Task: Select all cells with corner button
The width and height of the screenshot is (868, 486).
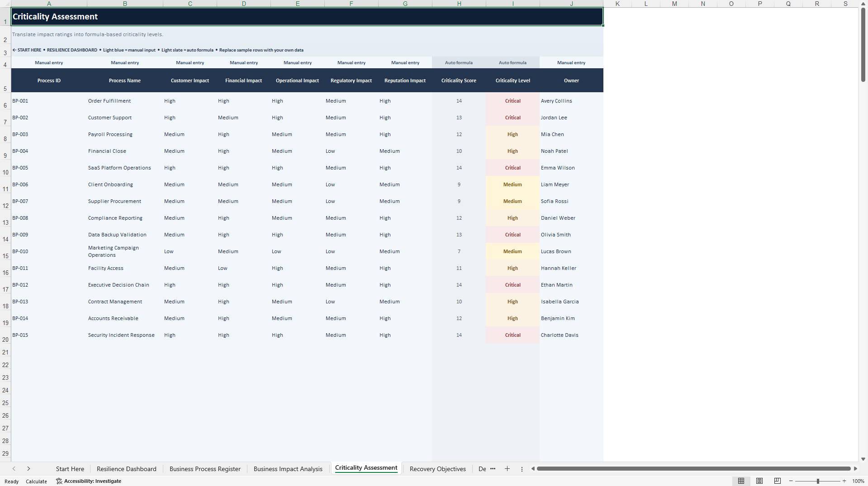Action: pyautogui.click(x=5, y=4)
